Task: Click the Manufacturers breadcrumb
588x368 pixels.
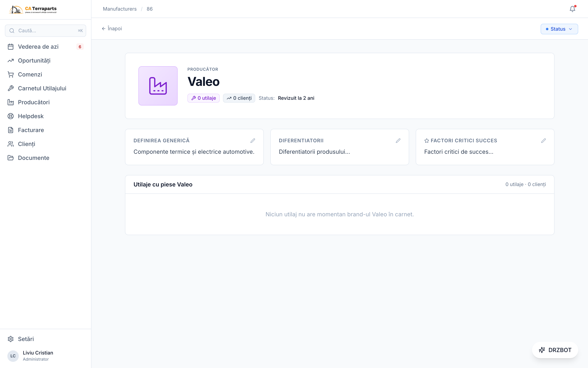Action: tap(120, 9)
